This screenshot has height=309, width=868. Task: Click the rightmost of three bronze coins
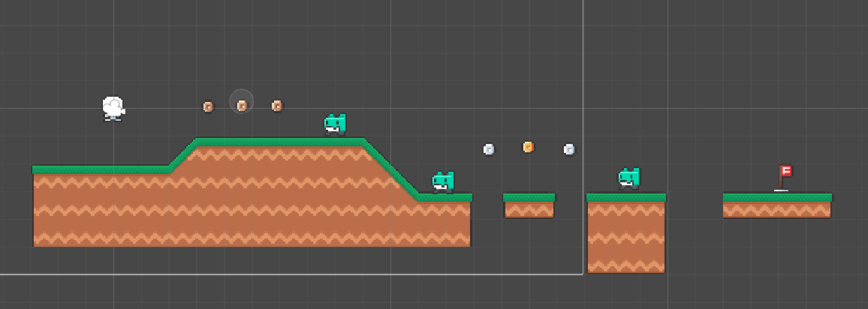coord(276,106)
